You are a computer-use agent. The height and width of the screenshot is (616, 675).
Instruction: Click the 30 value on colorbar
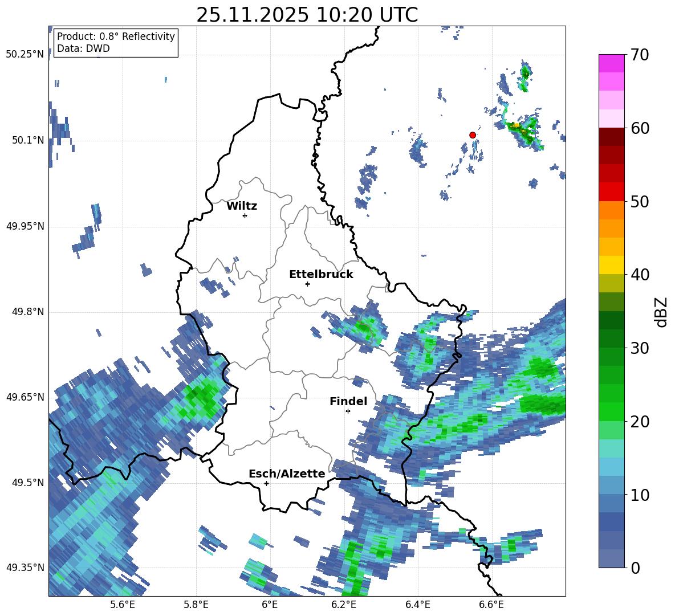(640, 348)
